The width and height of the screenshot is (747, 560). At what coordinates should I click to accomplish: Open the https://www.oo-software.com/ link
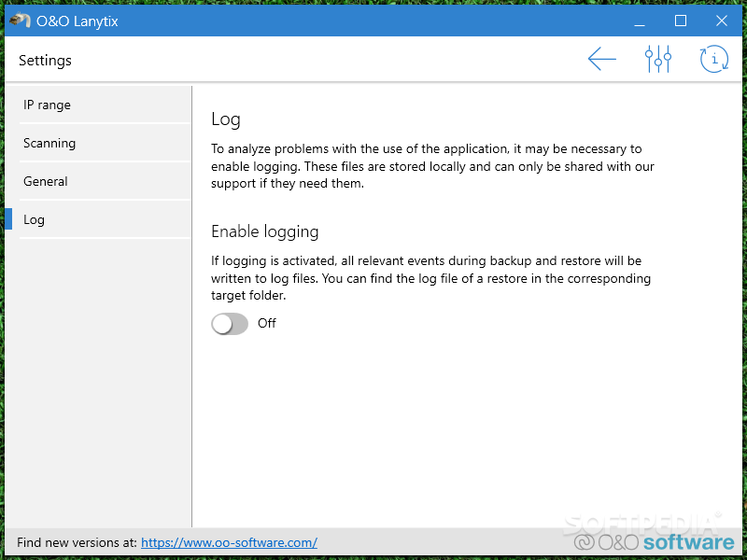point(229,542)
